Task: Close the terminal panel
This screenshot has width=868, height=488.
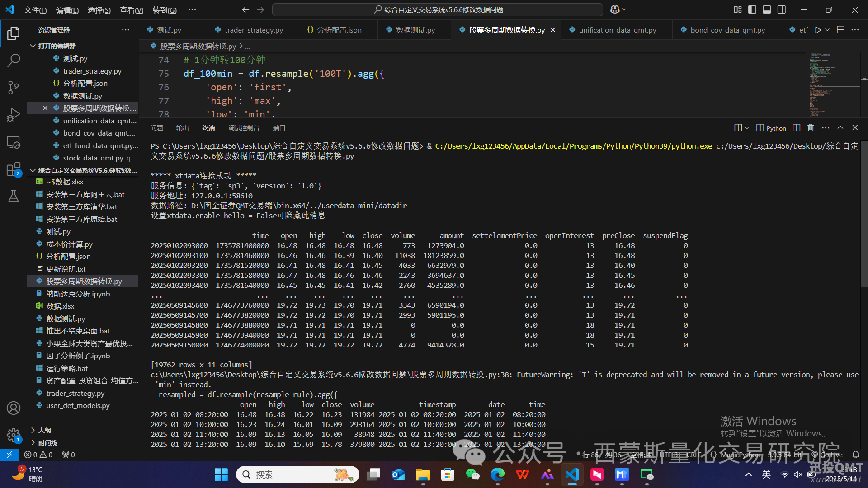Action: [x=855, y=128]
